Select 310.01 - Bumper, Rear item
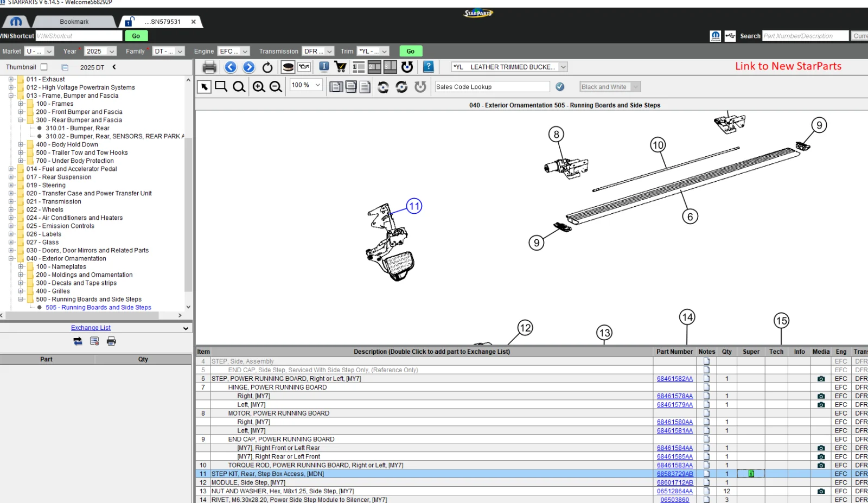Screen dimensions: 868x503 click(78, 129)
